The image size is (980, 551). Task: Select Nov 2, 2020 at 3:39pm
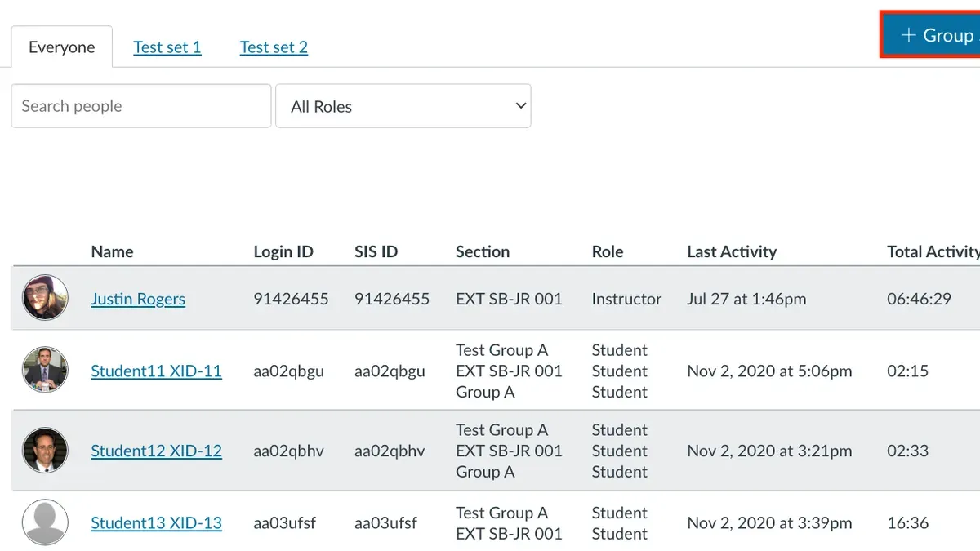[x=769, y=522]
